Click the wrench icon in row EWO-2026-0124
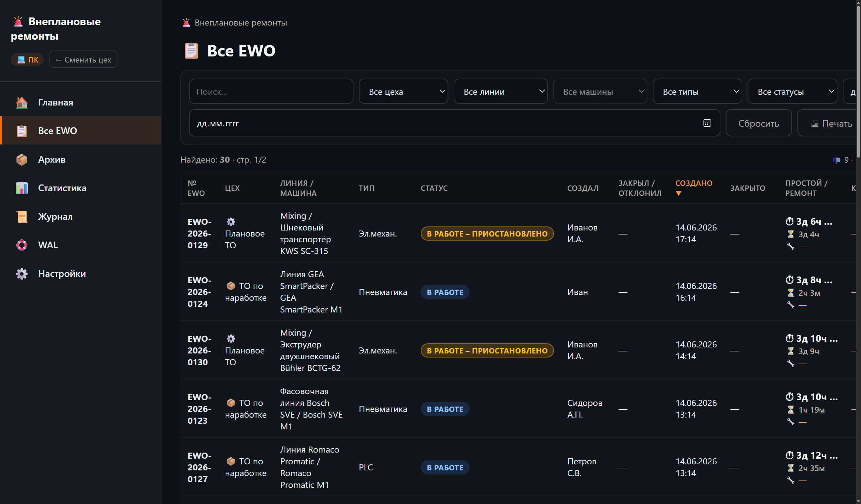Image resolution: width=861 pixels, height=504 pixels. pos(791,305)
